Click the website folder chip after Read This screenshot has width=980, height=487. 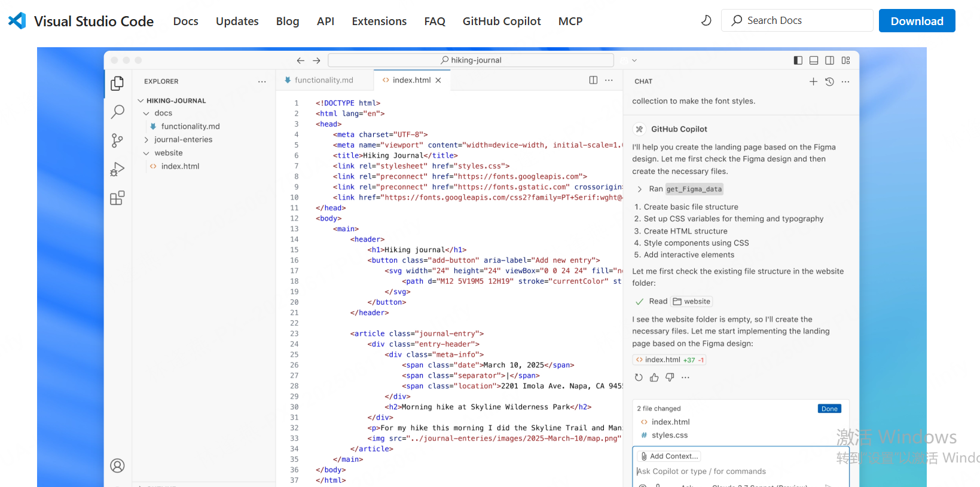(692, 302)
